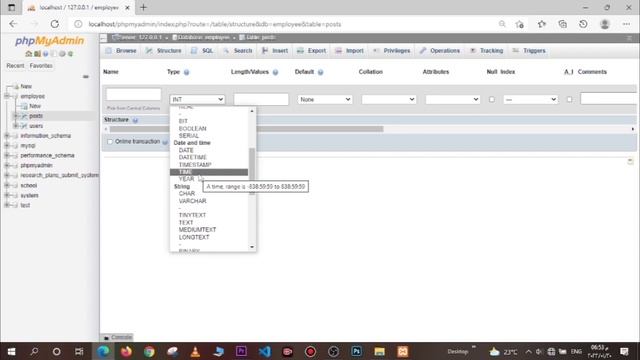The width and height of the screenshot is (640, 360).
Task: Collapse the employee database node
Action: pos(7,96)
